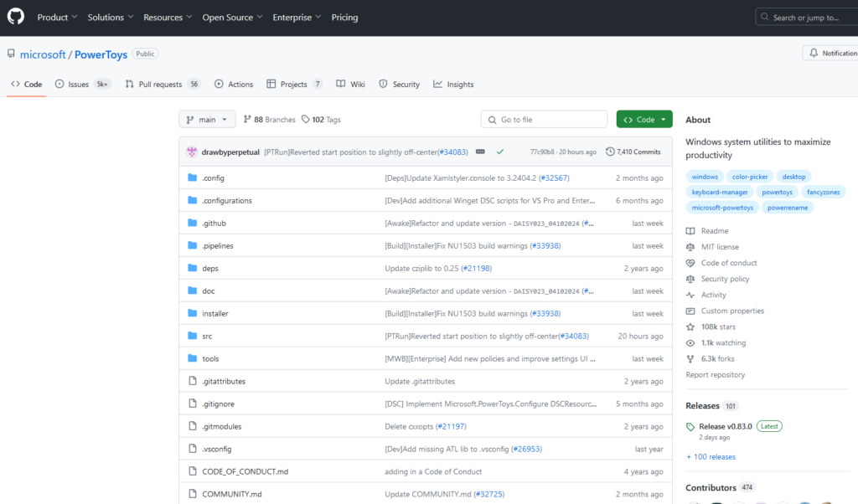Click the .gitattributes file icon
Viewport: 858px width, 504px height.
pos(192,380)
